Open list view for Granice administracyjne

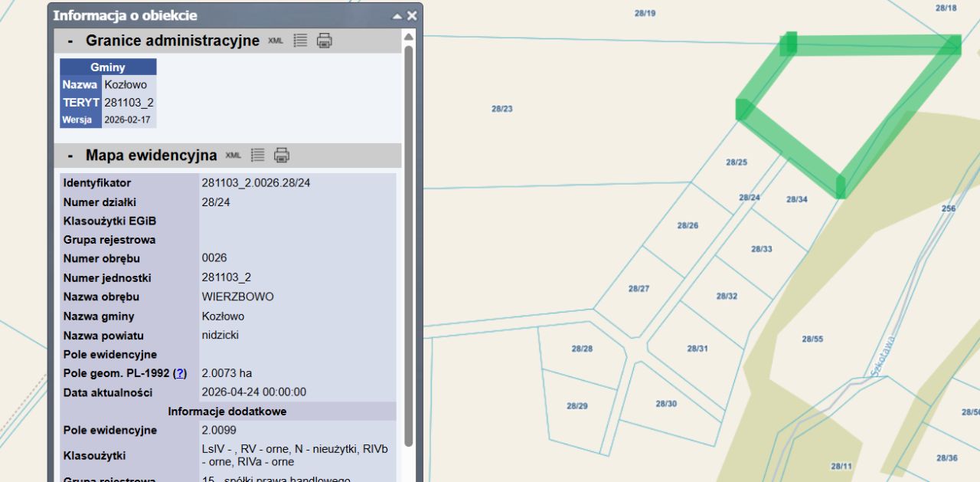[300, 41]
